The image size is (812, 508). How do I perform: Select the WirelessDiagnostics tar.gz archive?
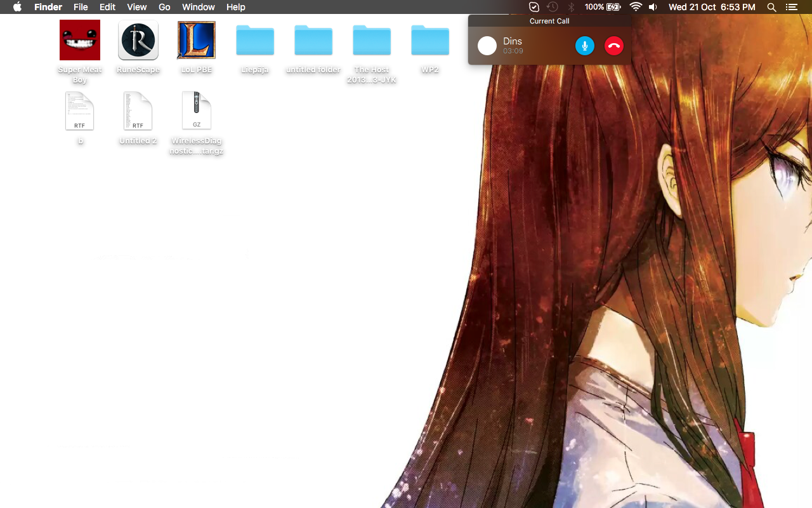(197, 111)
